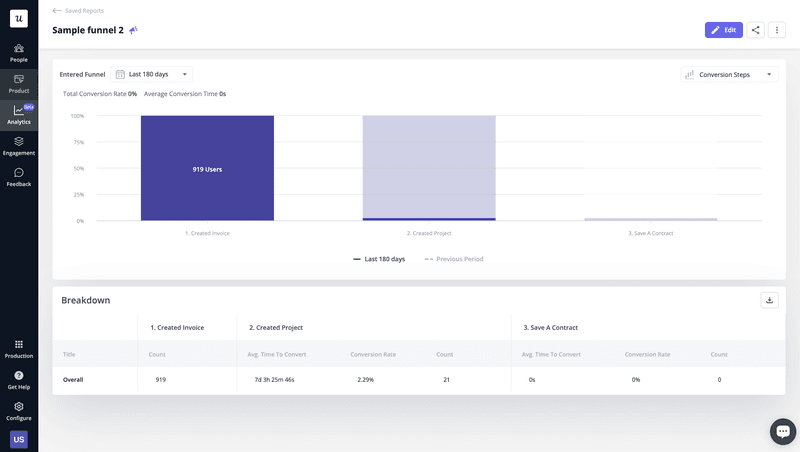The image size is (800, 452).
Task: Go back using the arrow icon
Action: click(x=57, y=11)
